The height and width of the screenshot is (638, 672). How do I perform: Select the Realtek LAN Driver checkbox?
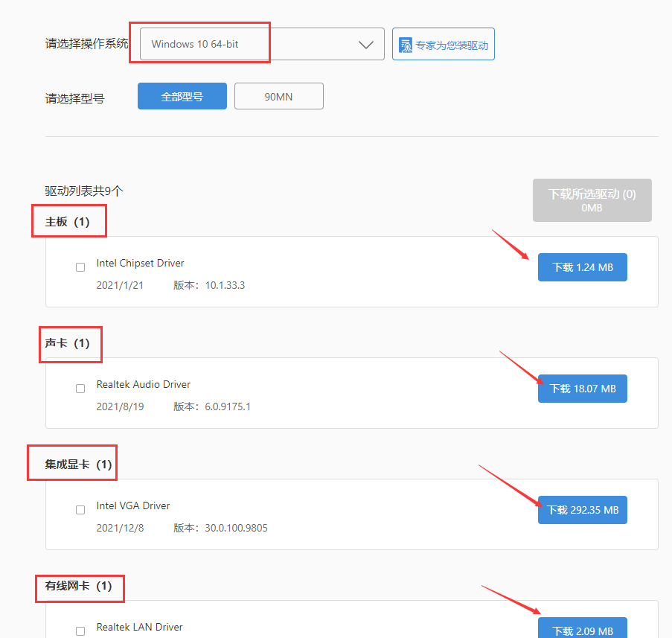pyautogui.click(x=80, y=631)
